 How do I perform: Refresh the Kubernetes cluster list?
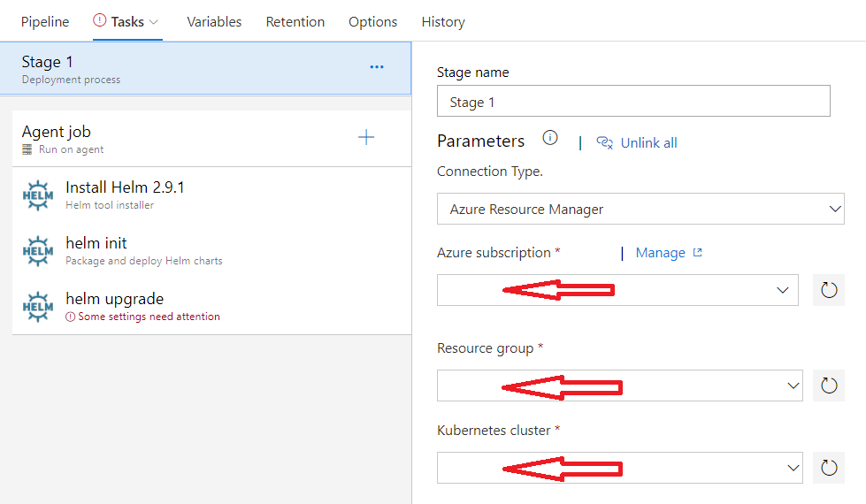pos(829,468)
